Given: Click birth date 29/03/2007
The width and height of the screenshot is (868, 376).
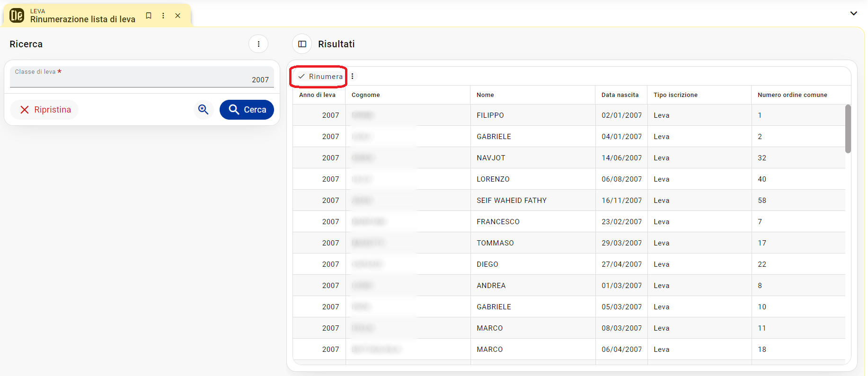Looking at the screenshot, I should click(622, 243).
